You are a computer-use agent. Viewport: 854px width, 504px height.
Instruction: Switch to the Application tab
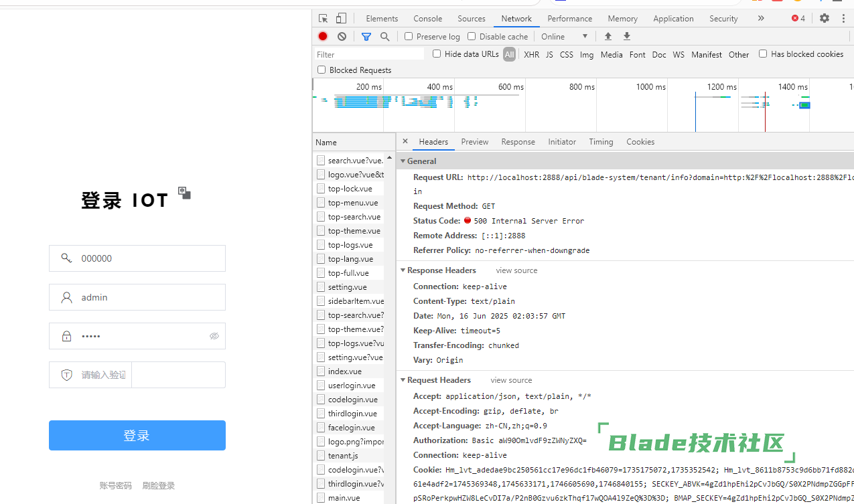pos(673,19)
